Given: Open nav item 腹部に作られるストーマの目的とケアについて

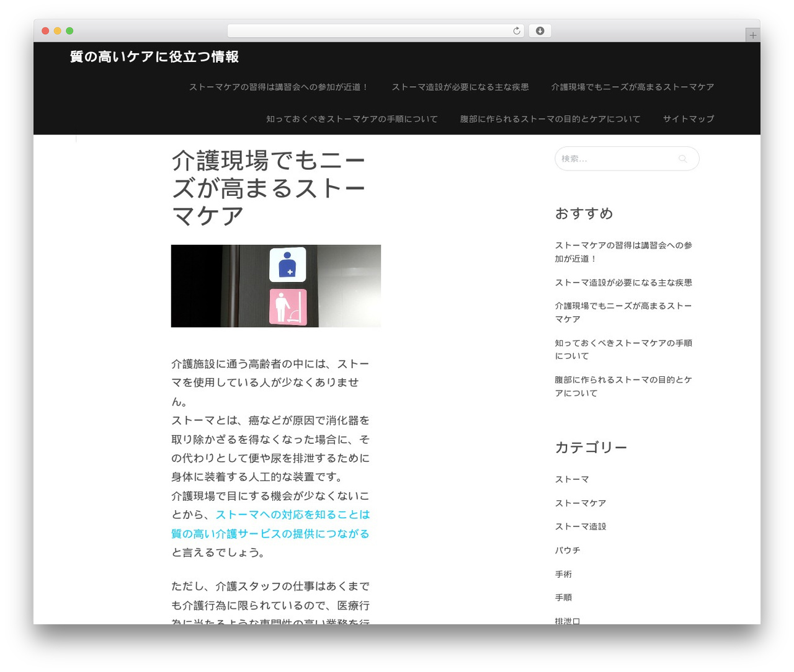Looking at the screenshot, I should pyautogui.click(x=550, y=119).
